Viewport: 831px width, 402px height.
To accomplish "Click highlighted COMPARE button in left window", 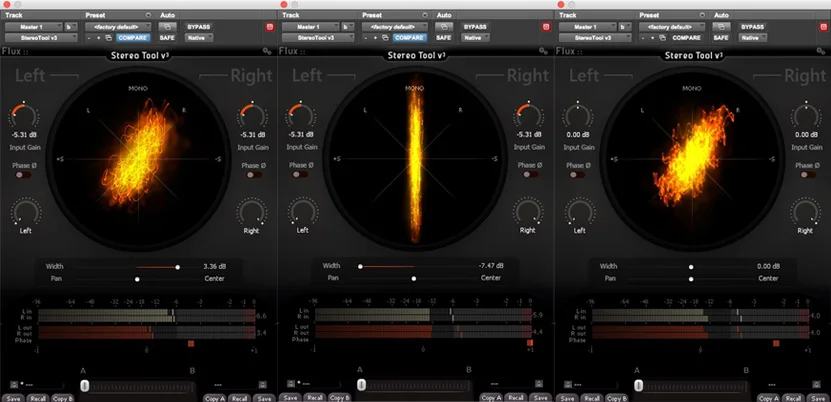I will click(x=132, y=38).
